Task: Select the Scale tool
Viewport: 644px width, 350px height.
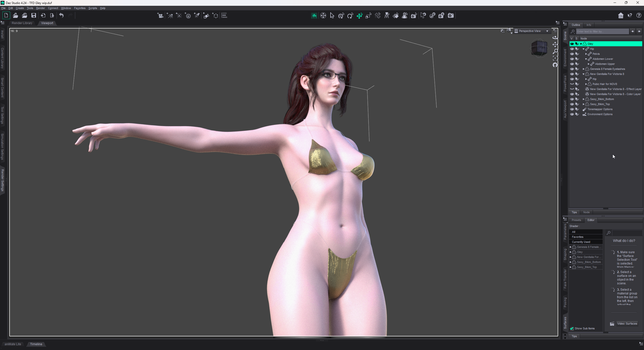Action: [x=369, y=16]
